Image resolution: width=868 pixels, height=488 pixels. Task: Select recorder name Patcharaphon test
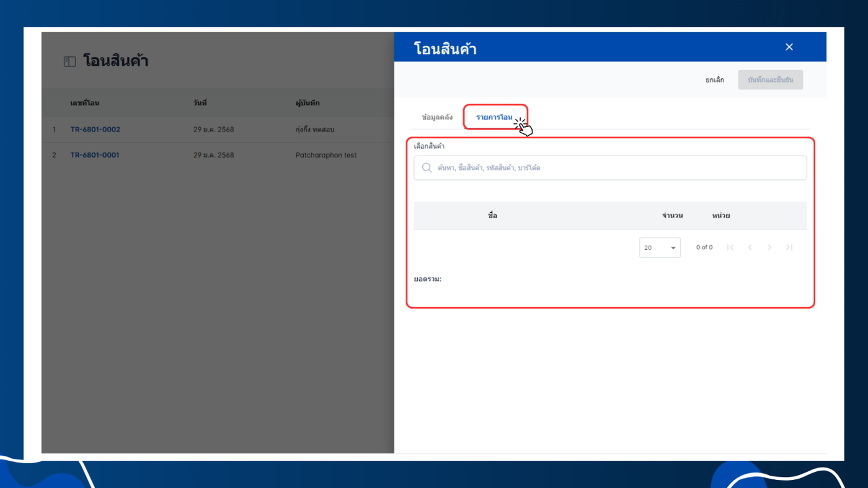pyautogui.click(x=326, y=155)
